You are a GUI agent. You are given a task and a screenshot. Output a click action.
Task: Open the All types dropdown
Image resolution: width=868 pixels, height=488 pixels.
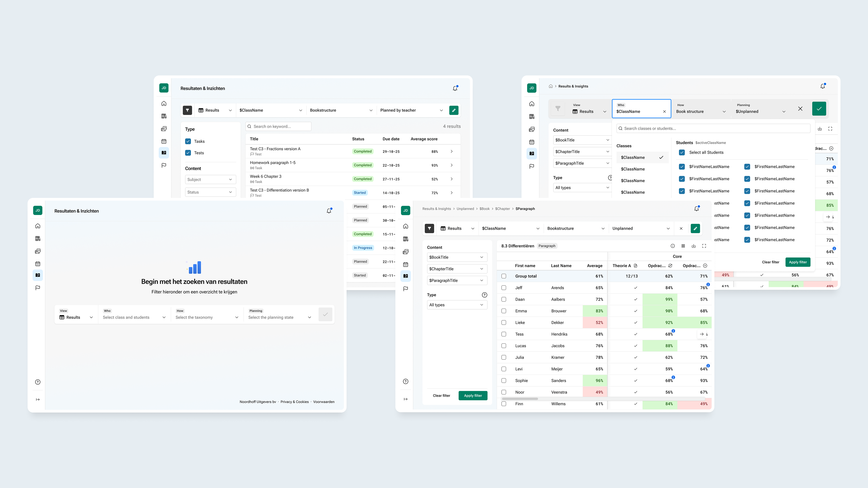(457, 305)
